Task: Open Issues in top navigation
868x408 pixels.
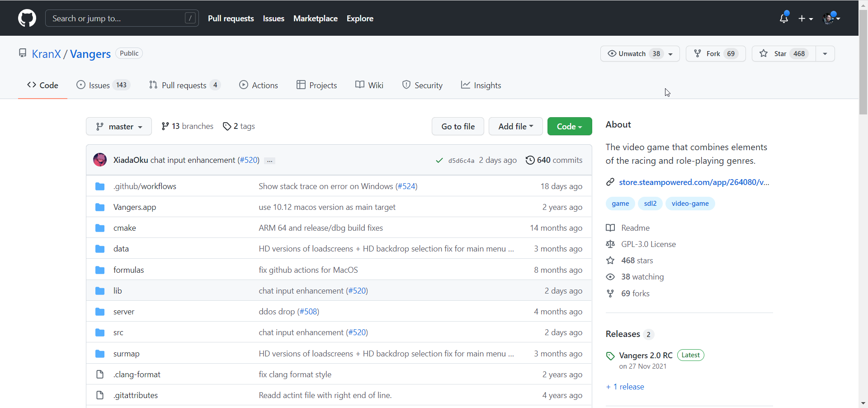Action: pos(274,19)
